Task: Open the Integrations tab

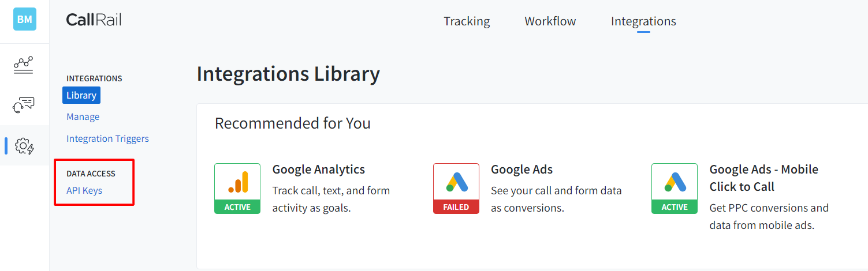Action: click(x=643, y=21)
